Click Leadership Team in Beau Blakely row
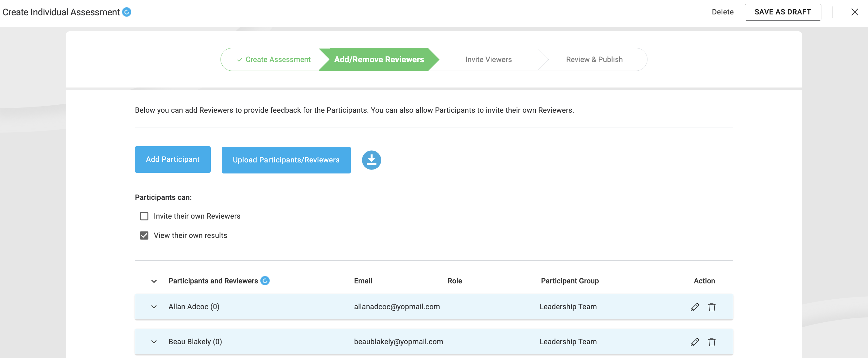Viewport: 868px width, 358px height. [x=568, y=342]
